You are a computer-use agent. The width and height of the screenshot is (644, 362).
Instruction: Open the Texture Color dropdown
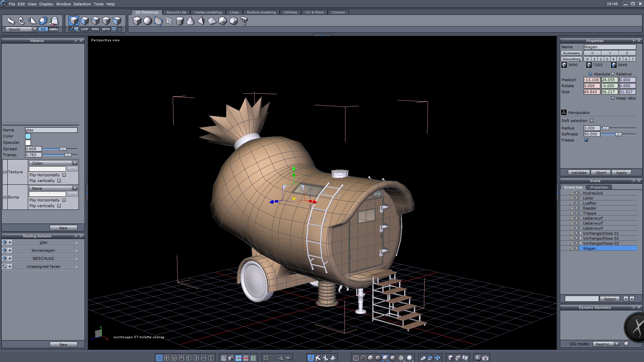(x=75, y=163)
